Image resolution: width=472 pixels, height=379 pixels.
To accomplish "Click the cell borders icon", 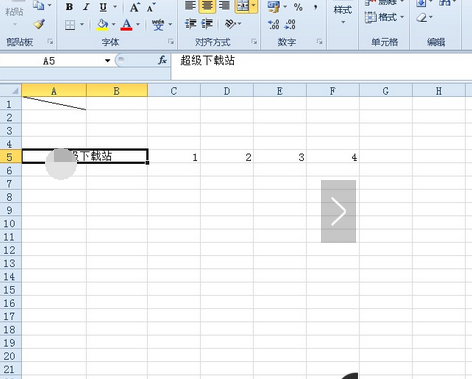I will click(70, 25).
